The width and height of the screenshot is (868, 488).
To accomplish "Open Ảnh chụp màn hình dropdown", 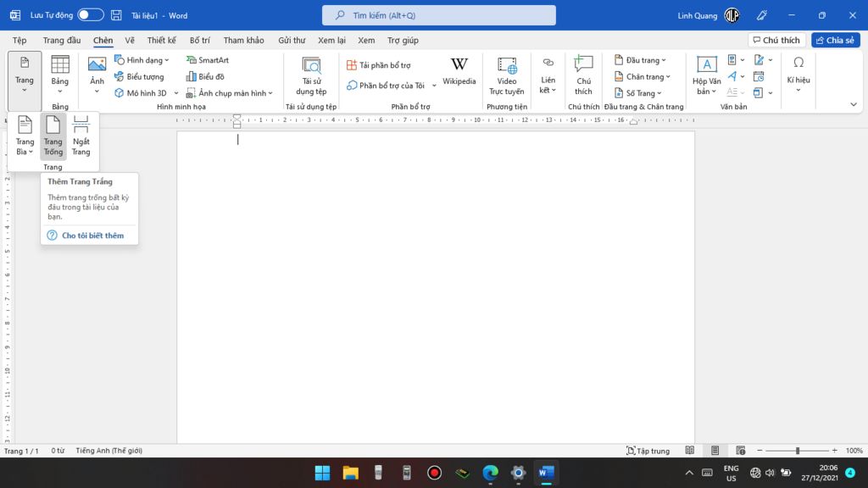I will [x=230, y=93].
